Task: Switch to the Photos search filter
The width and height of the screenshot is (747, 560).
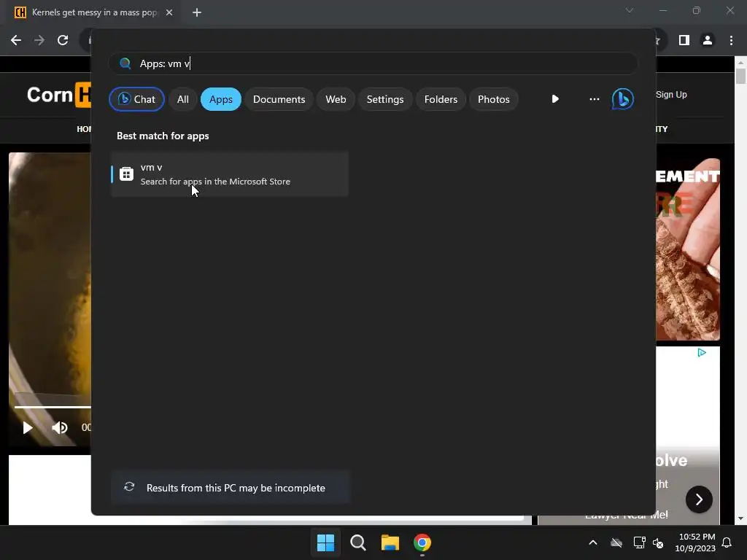Action: coord(494,99)
